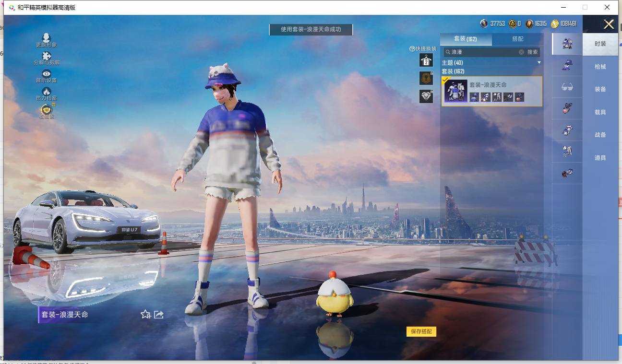The width and height of the screenshot is (622, 364).
Task: Switch to the 搭配 tab
Action: click(518, 39)
